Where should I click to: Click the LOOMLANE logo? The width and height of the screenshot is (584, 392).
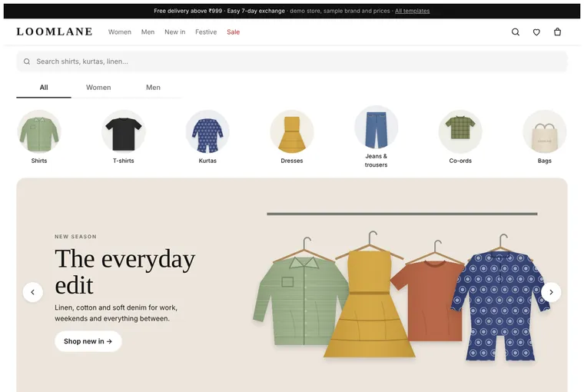[x=55, y=32]
